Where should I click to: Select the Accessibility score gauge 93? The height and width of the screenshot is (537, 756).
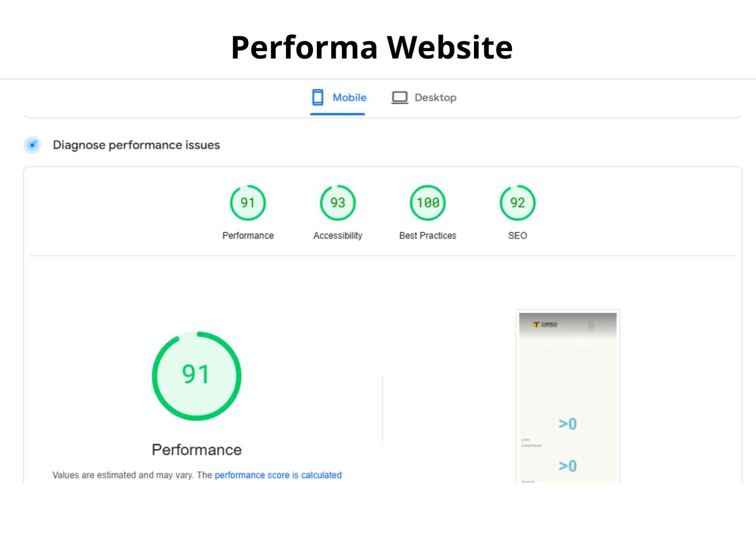click(338, 203)
